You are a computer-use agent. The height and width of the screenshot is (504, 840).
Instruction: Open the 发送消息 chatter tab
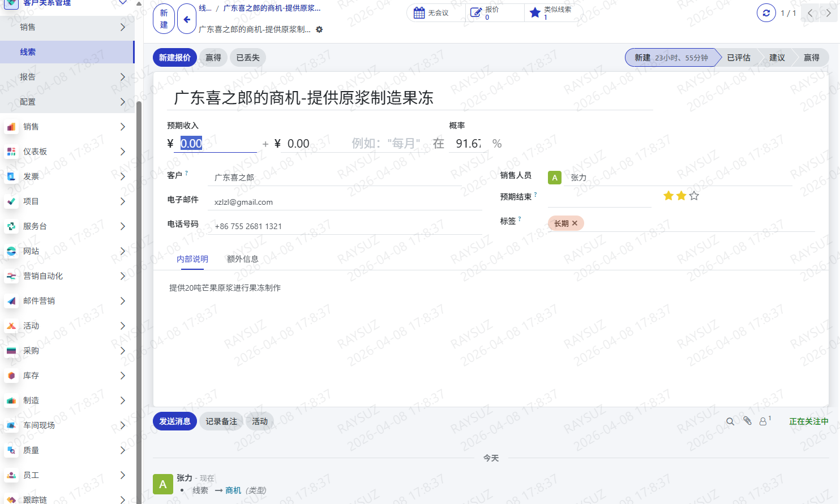click(175, 421)
